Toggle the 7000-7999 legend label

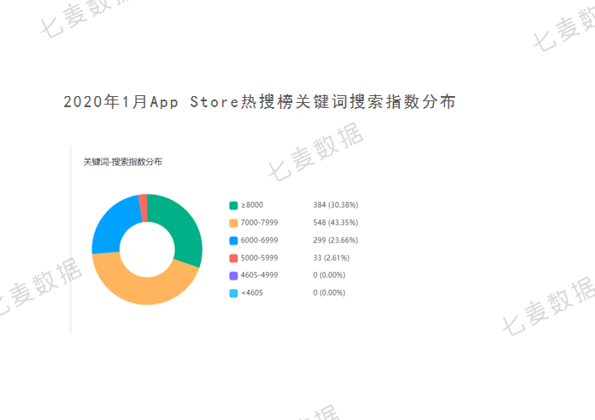pyautogui.click(x=259, y=223)
